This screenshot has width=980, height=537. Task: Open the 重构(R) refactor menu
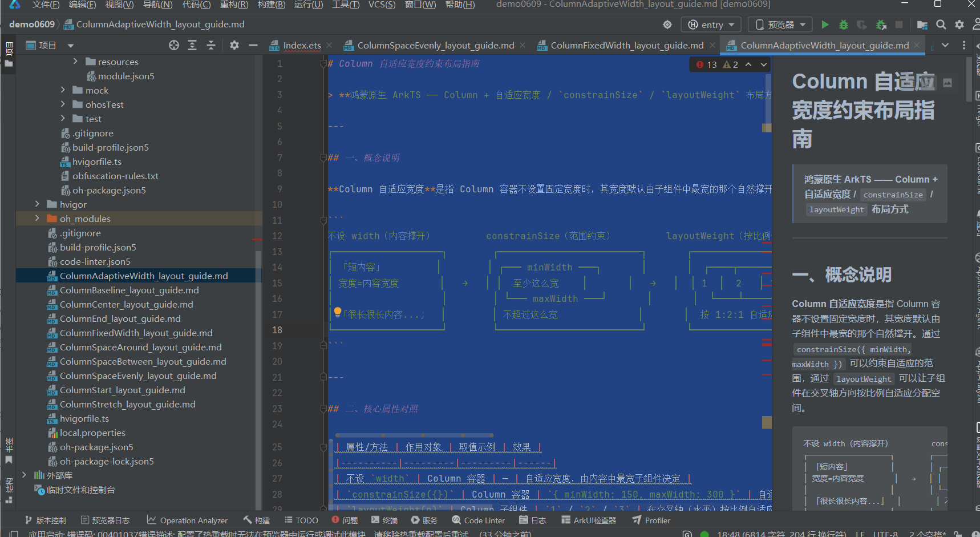(234, 5)
